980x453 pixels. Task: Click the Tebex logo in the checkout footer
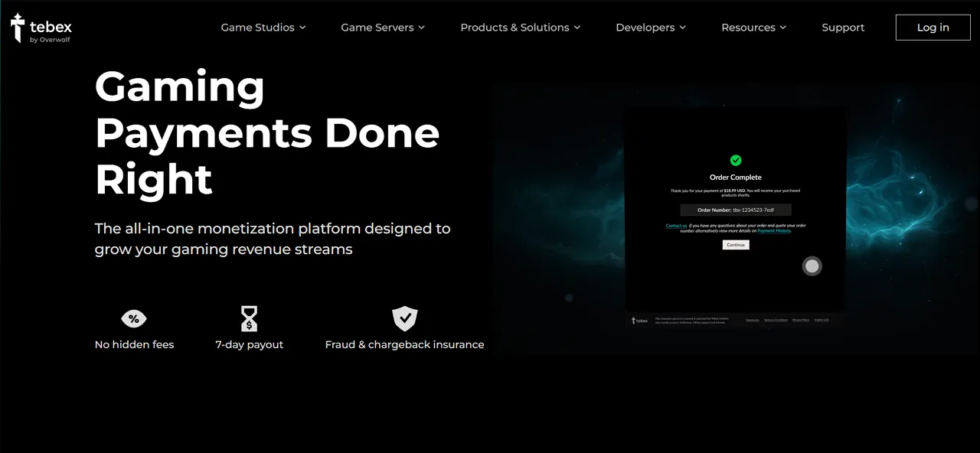pyautogui.click(x=640, y=321)
